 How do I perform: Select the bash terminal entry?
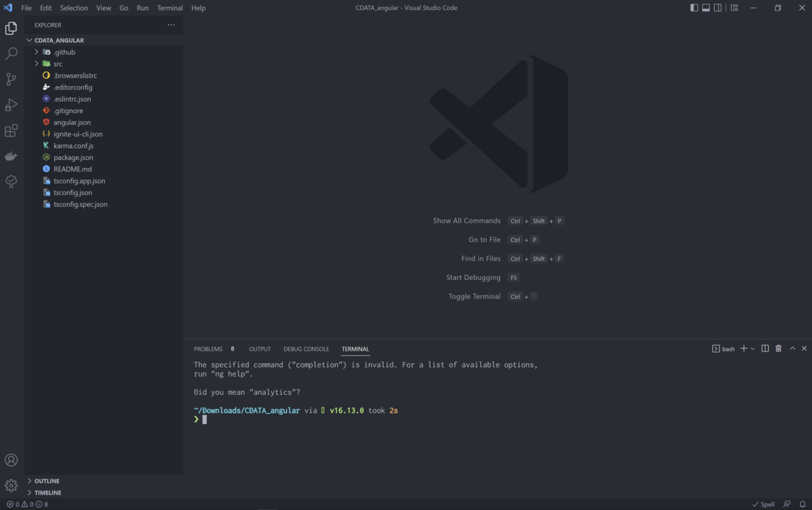coord(723,349)
